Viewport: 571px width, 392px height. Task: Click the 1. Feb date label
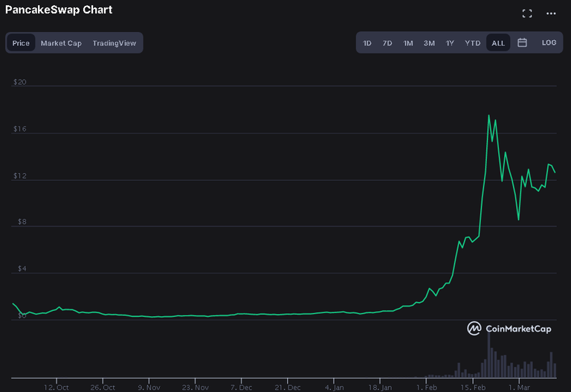pyautogui.click(x=427, y=388)
